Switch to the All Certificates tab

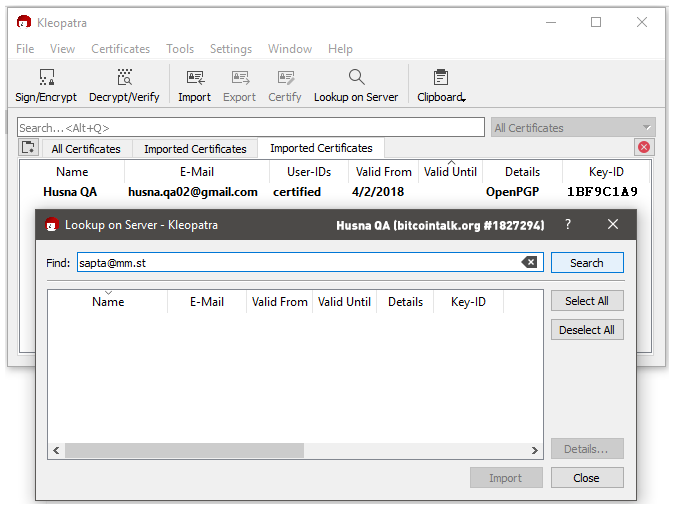tap(86, 149)
